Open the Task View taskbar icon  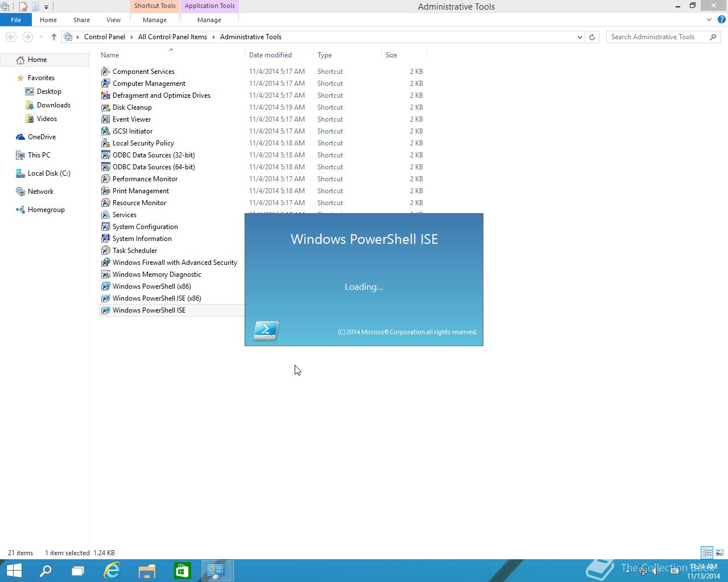click(x=78, y=571)
